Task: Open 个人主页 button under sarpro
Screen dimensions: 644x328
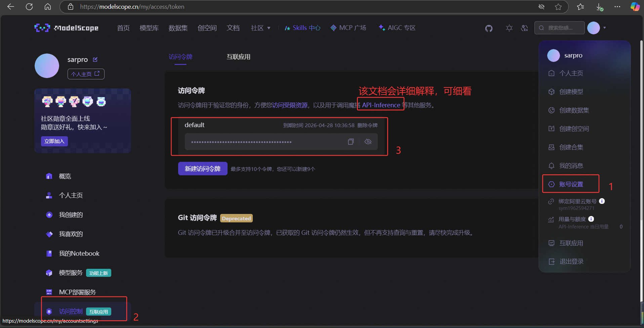Action: click(x=86, y=74)
